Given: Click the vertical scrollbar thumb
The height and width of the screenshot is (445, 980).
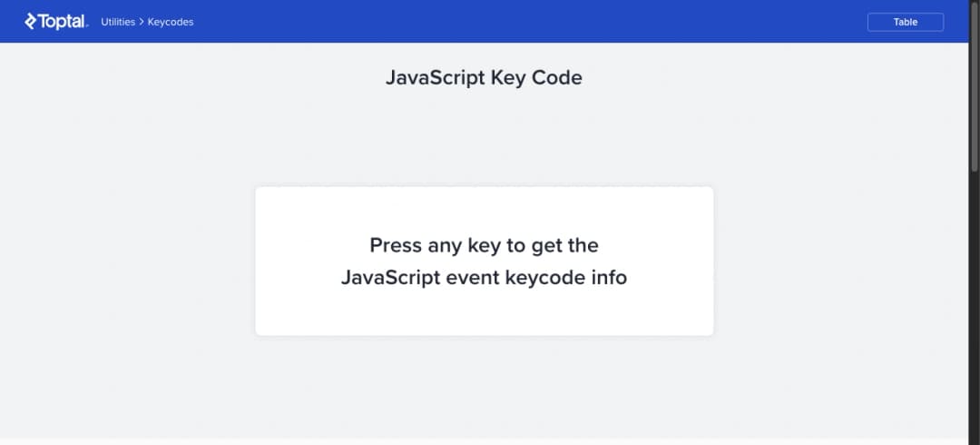Looking at the screenshot, I should [974, 84].
